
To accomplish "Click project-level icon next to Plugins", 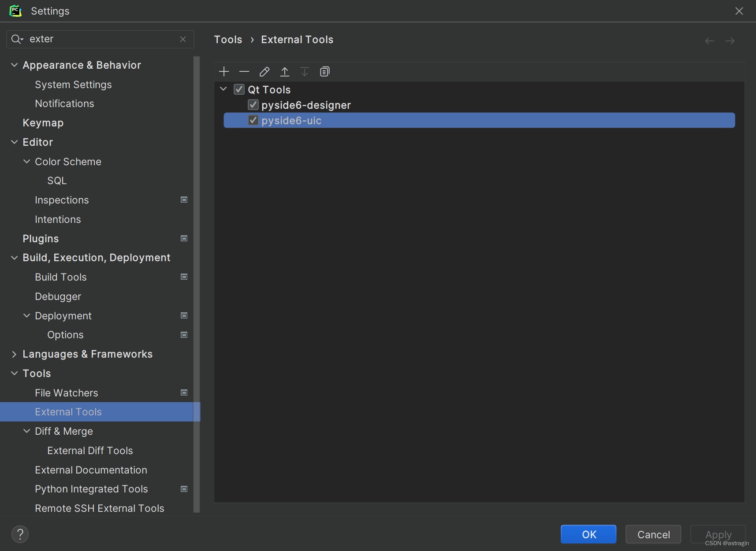I will pyautogui.click(x=184, y=238).
